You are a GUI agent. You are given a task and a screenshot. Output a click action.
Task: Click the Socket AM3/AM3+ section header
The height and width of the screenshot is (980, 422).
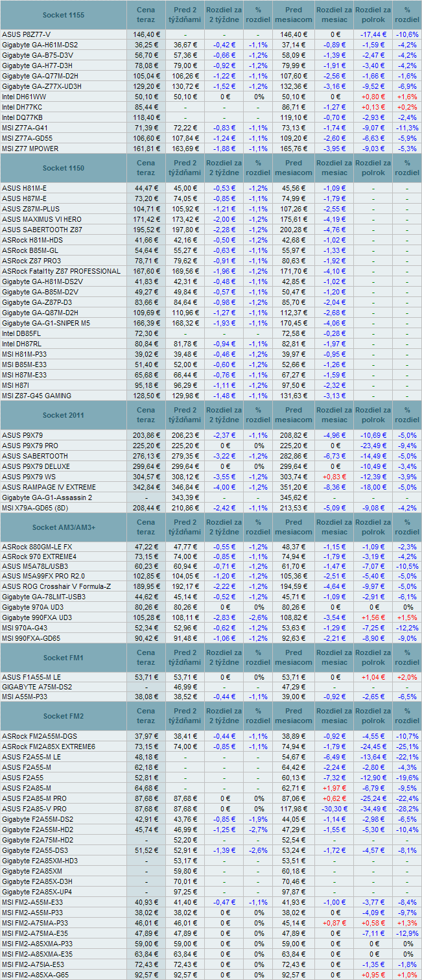click(63, 527)
